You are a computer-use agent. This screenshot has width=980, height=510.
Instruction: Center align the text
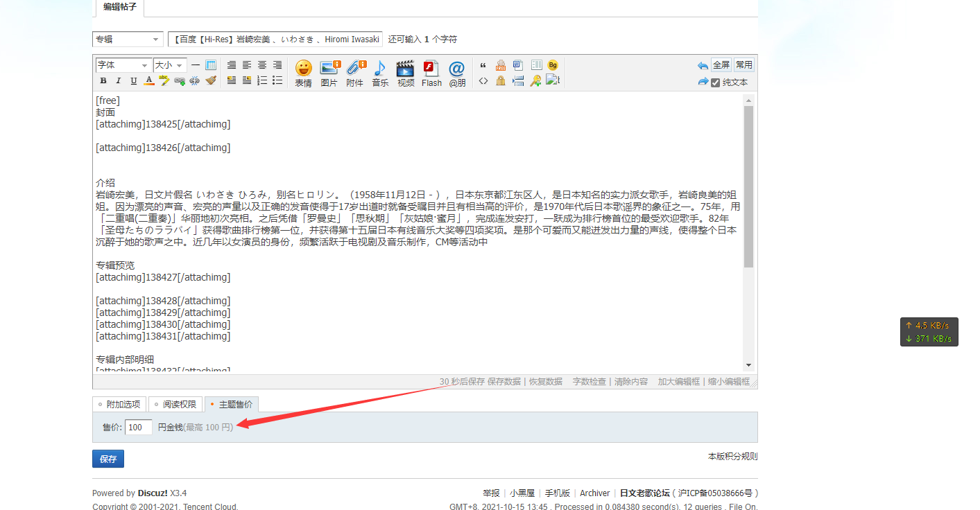[x=262, y=65]
